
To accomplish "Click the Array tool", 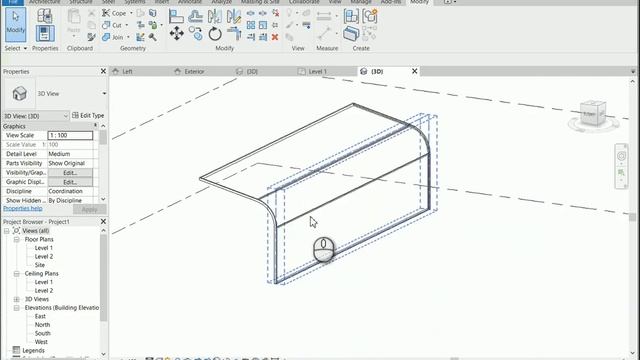I will 251,25.
